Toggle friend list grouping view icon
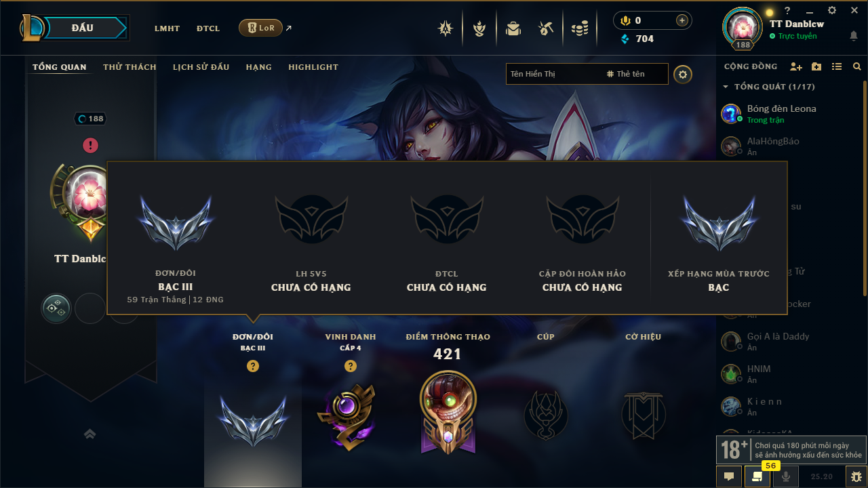 coord(837,66)
